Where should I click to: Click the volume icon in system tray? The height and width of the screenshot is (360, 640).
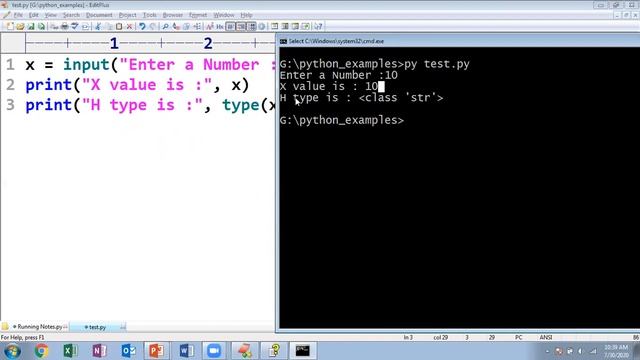click(x=580, y=351)
